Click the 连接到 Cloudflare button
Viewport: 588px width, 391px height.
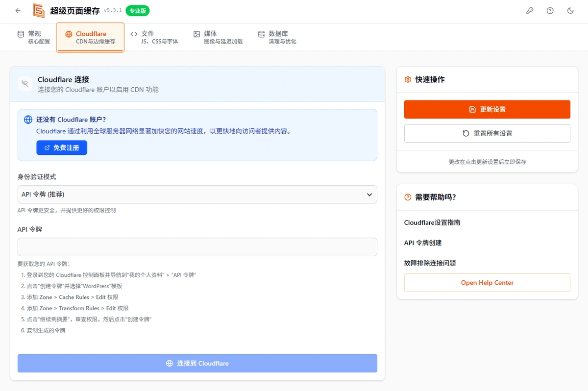[x=197, y=363]
